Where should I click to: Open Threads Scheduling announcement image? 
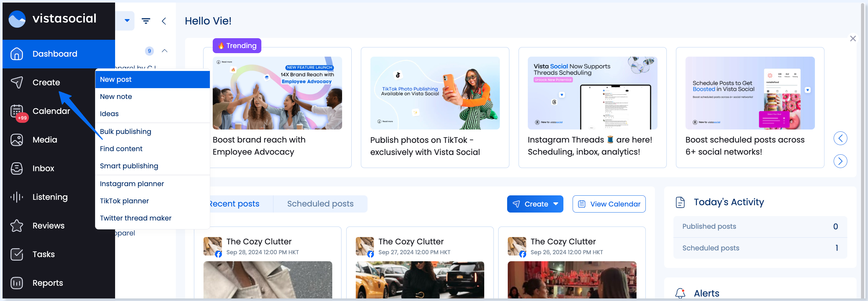(x=592, y=93)
